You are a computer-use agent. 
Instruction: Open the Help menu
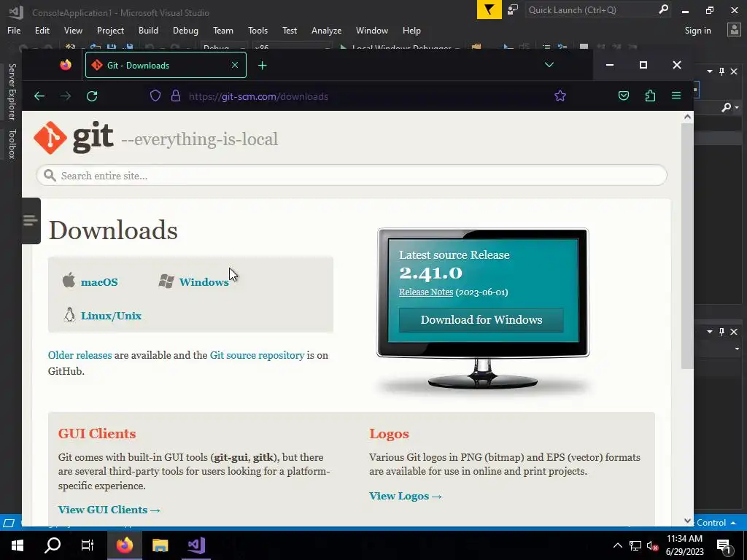click(x=411, y=31)
